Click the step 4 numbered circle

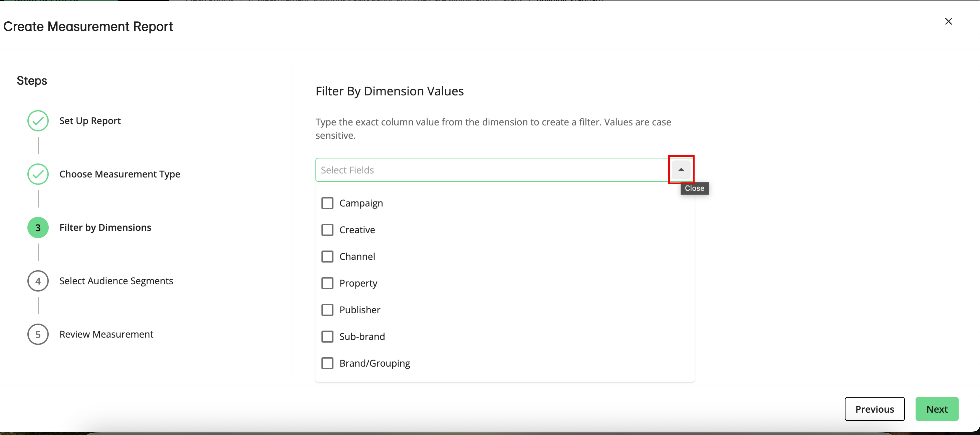38,281
